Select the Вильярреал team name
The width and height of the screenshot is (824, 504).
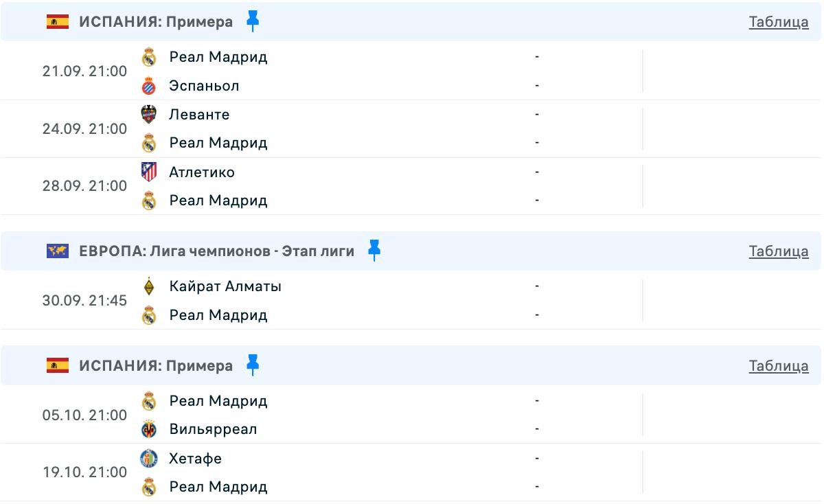tap(214, 430)
